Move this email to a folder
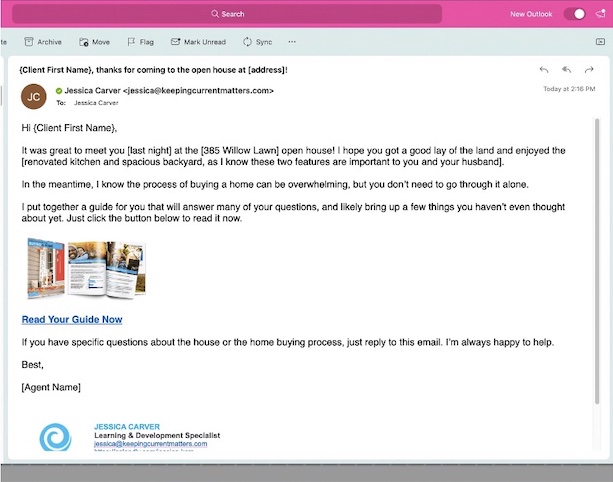The height and width of the screenshot is (482, 613). [94, 42]
